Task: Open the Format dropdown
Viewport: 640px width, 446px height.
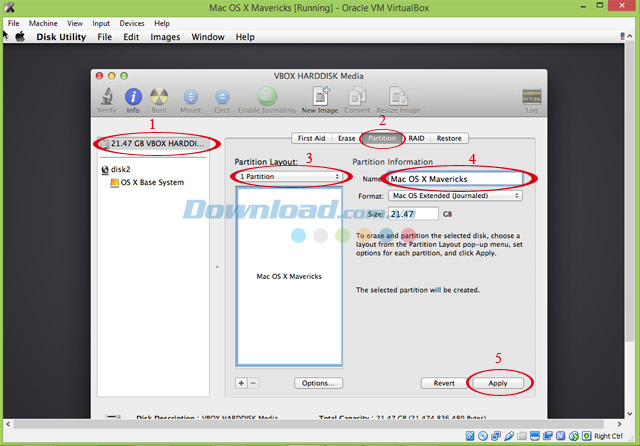Action: (x=455, y=196)
